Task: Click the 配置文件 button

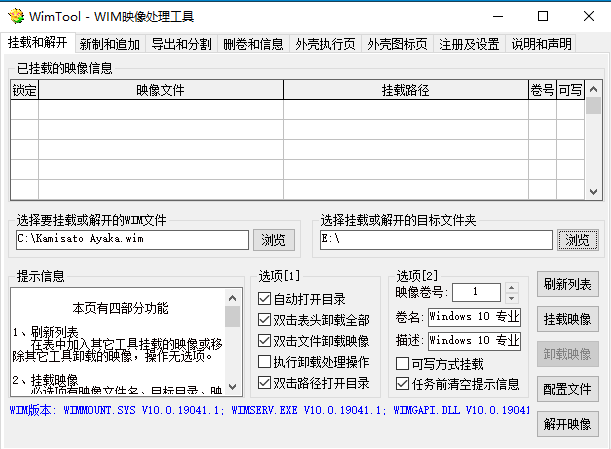Action: coord(568,389)
